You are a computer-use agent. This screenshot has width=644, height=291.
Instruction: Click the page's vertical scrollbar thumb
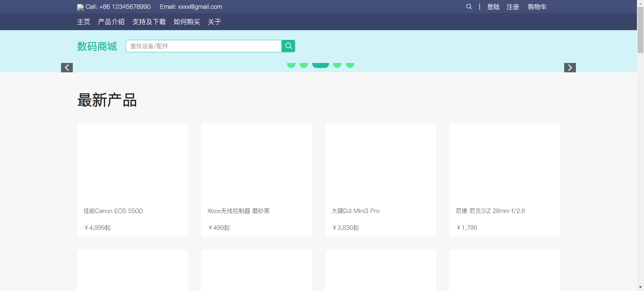click(640, 29)
